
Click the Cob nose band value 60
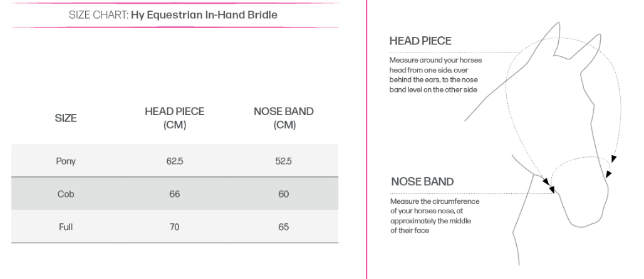pos(283,194)
